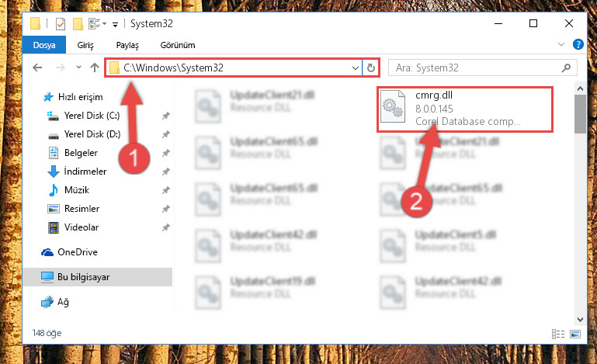Select OneDrive in the navigation pane
597x364 pixels.
click(78, 252)
